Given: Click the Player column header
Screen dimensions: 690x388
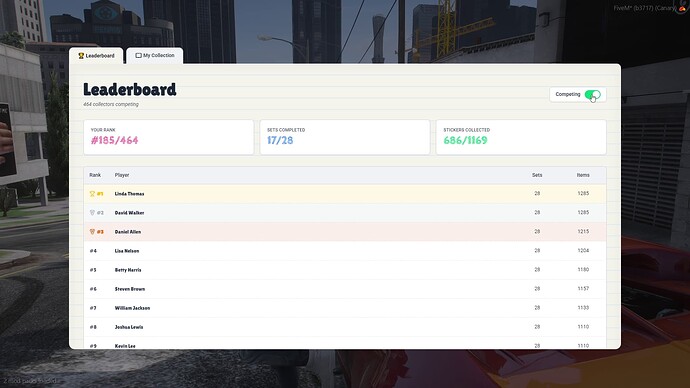Looking at the screenshot, I should click(x=122, y=175).
